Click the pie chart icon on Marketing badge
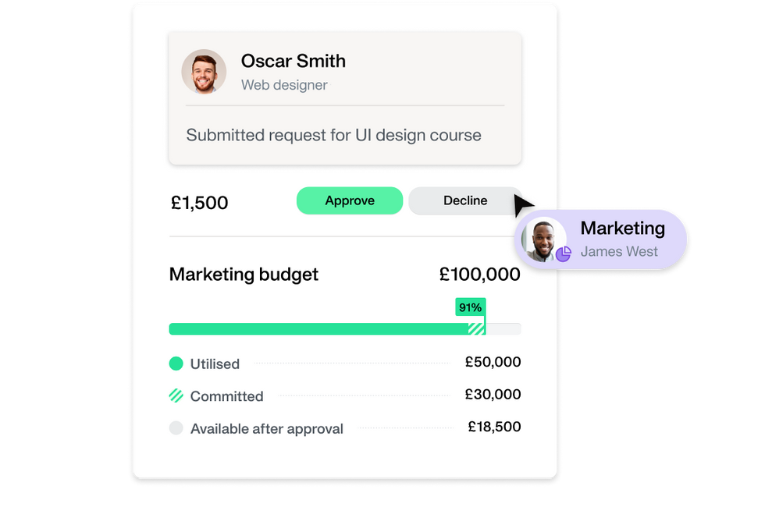 point(564,254)
